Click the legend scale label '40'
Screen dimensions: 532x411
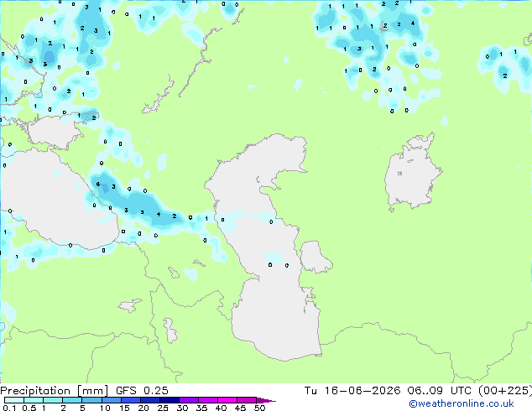click(221, 408)
